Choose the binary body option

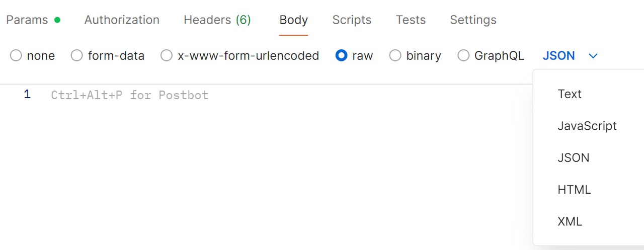(x=395, y=56)
